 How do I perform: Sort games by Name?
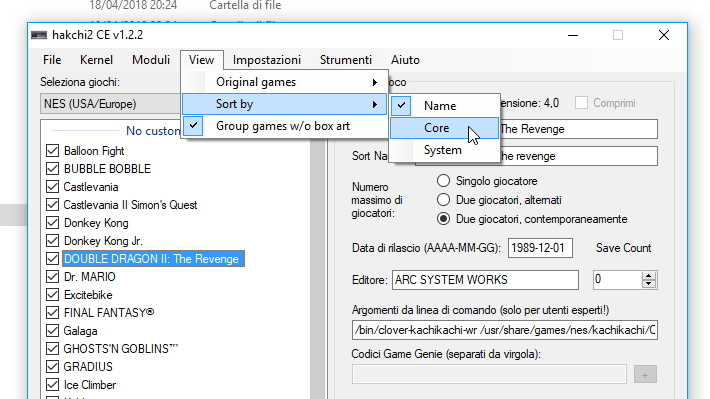coord(444,106)
